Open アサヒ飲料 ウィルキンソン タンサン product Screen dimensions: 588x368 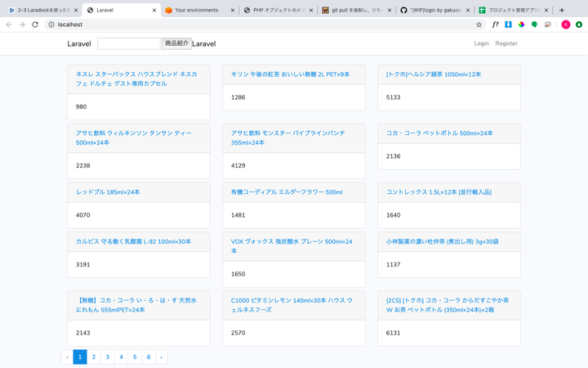click(x=134, y=138)
